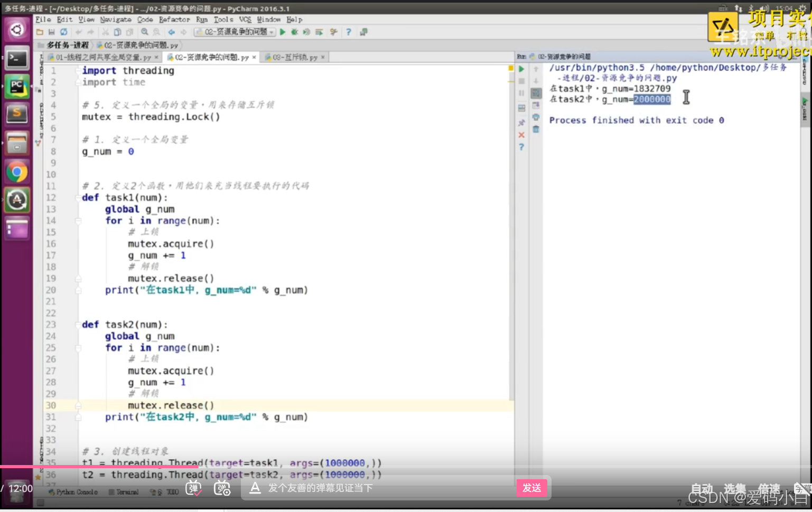Click the Run with Coverage icon

[306, 32]
